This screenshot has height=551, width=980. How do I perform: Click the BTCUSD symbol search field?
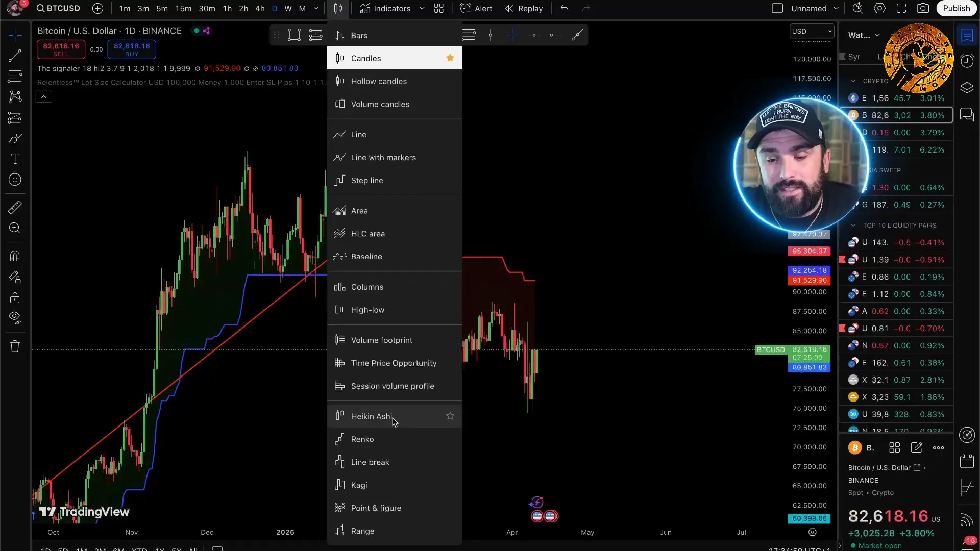point(58,8)
